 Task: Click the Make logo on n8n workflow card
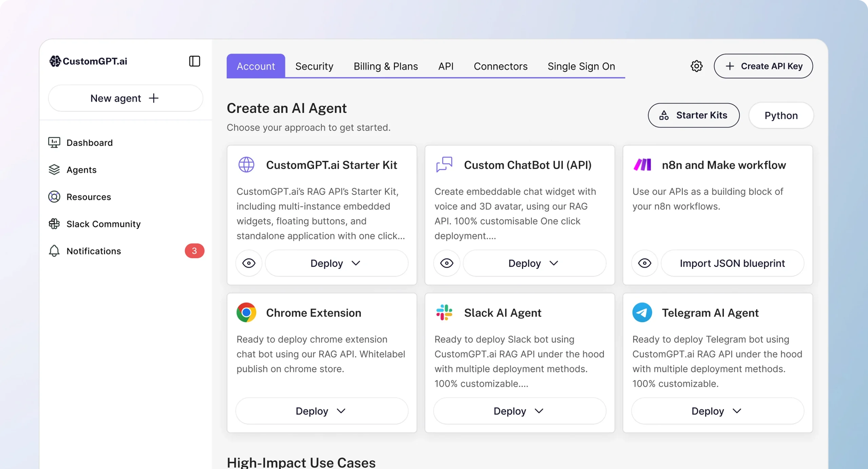(642, 165)
